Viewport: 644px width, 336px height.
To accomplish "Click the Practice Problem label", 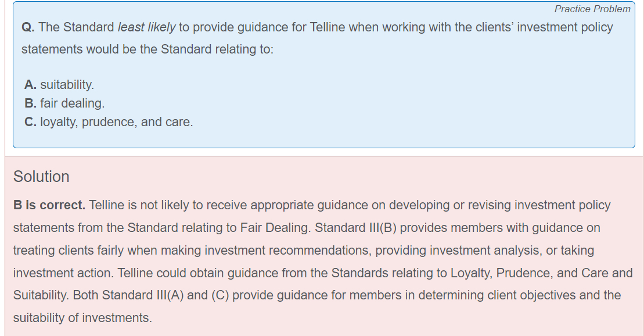I will pos(592,9).
